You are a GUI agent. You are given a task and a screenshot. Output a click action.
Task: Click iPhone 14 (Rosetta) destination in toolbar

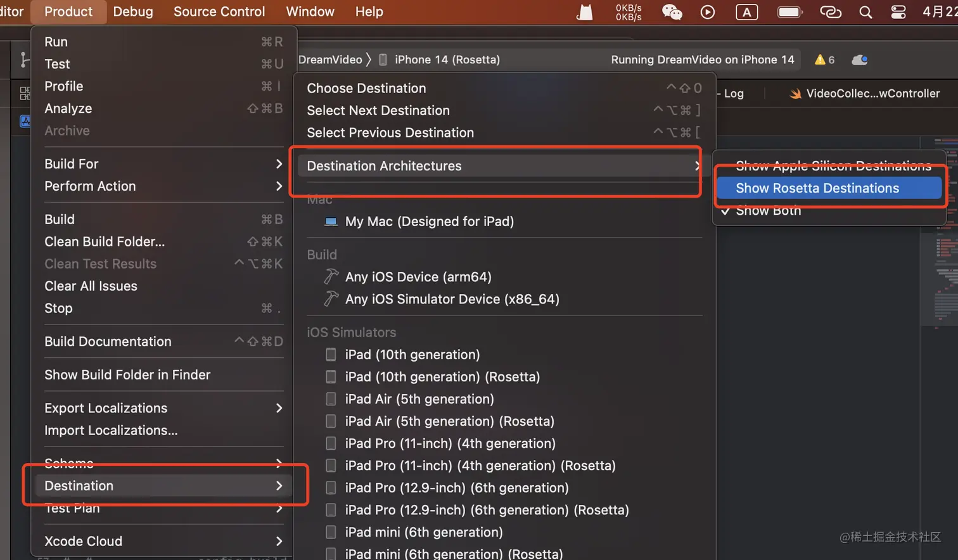click(447, 60)
